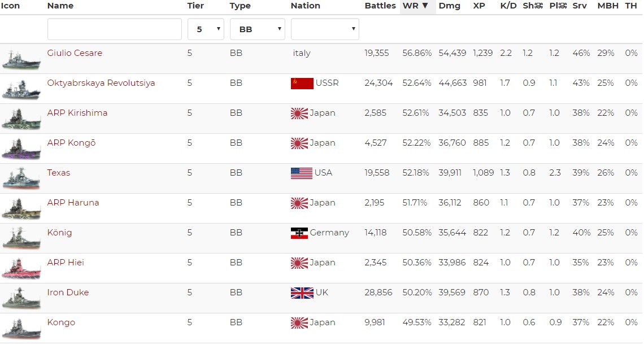644x345 pixels.
Task: Expand the Nation filter dropdown
Action: click(x=325, y=29)
